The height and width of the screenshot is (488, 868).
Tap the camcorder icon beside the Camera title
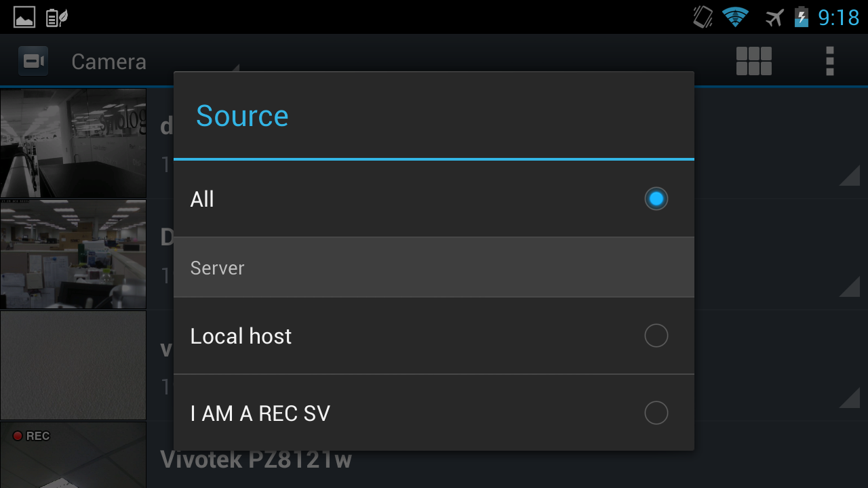tap(33, 61)
